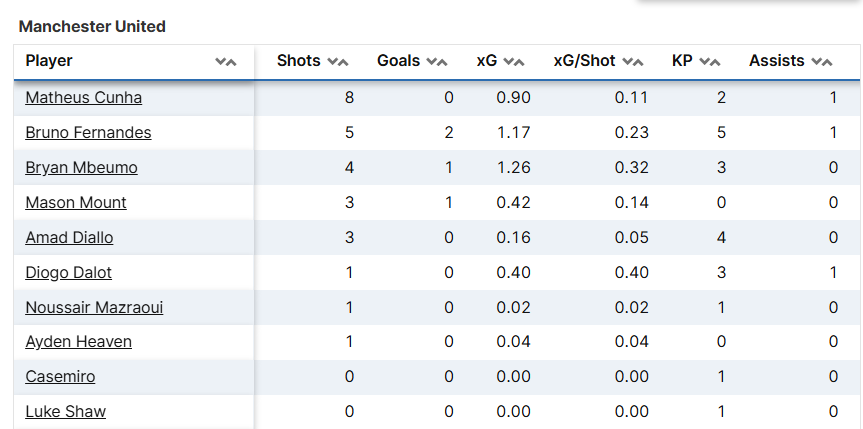
Task: Click sort arrows icon in Player column
Action: coord(226,62)
